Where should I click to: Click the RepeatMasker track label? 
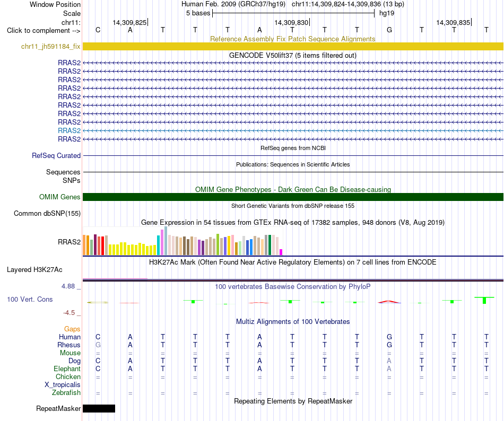pyautogui.click(x=58, y=408)
